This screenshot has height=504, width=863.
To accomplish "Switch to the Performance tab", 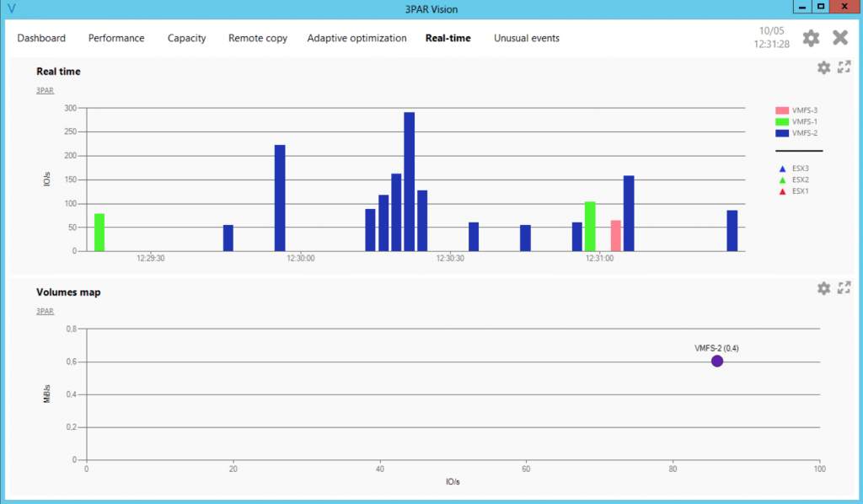I will pyautogui.click(x=116, y=38).
